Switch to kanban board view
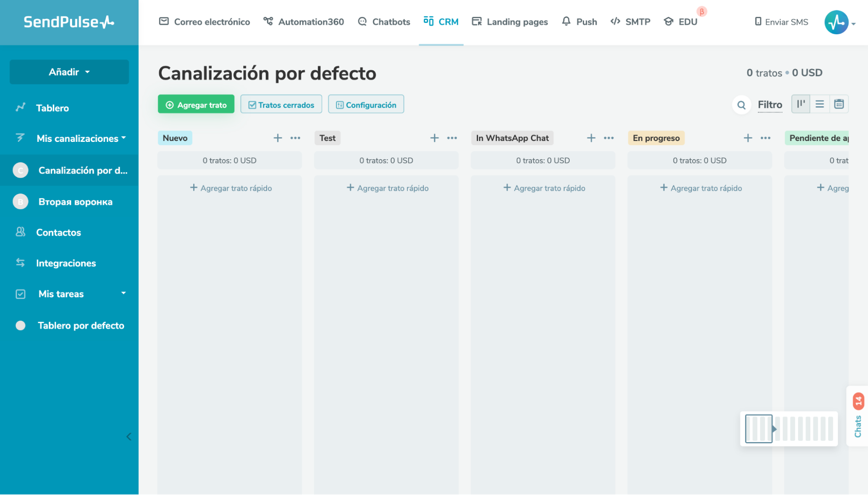This screenshot has height=495, width=868. 801,104
